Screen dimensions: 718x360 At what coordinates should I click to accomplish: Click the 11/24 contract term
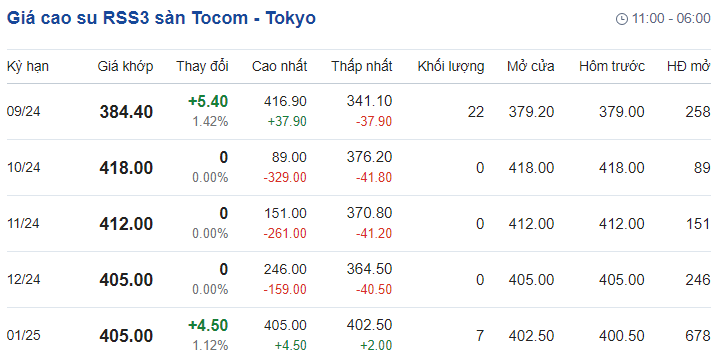click(x=23, y=224)
